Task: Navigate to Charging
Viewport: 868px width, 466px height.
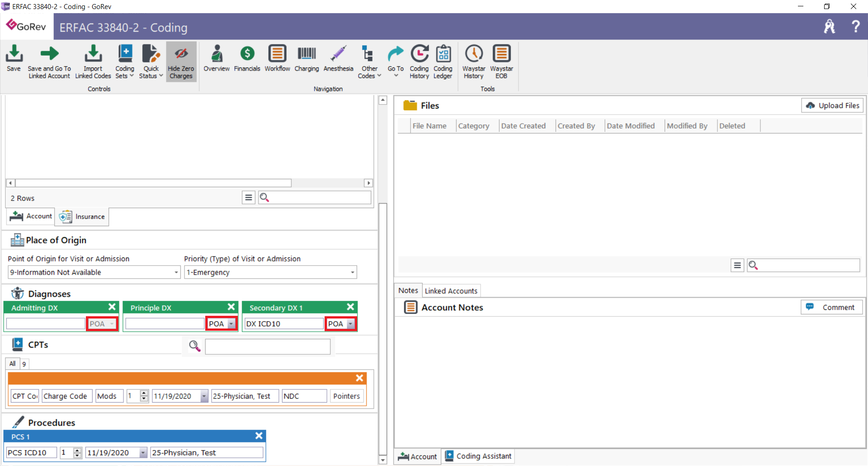Action: tap(307, 59)
